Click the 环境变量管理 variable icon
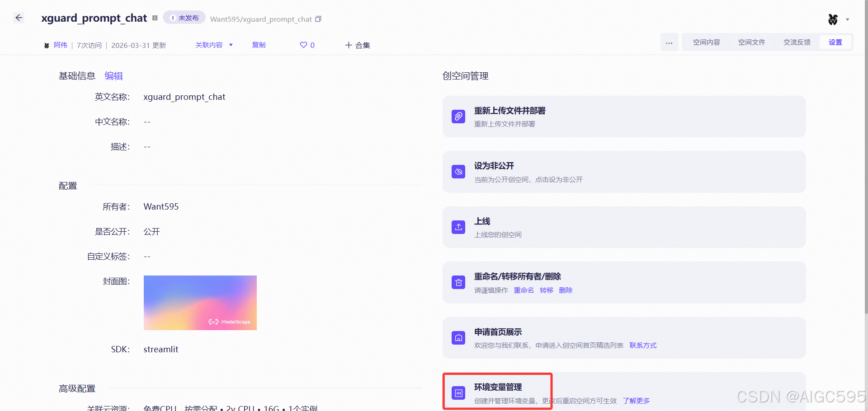Viewport: 868px width, 411px height. [458, 392]
